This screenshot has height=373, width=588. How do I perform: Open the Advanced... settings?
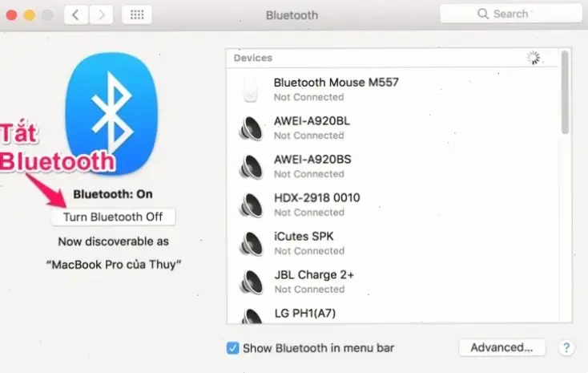[501, 347]
